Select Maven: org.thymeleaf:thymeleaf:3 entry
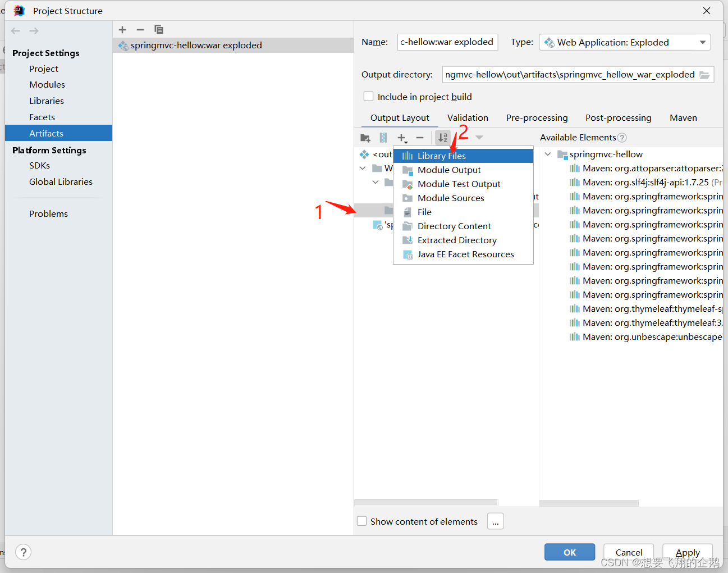Screen dimensions: 728x573 click(645, 323)
